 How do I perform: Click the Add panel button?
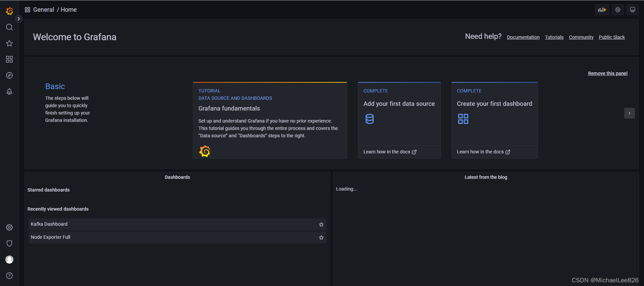(x=602, y=10)
